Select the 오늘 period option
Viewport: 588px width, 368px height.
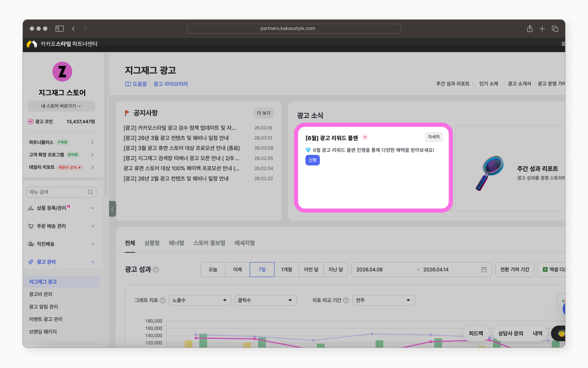pos(213,270)
